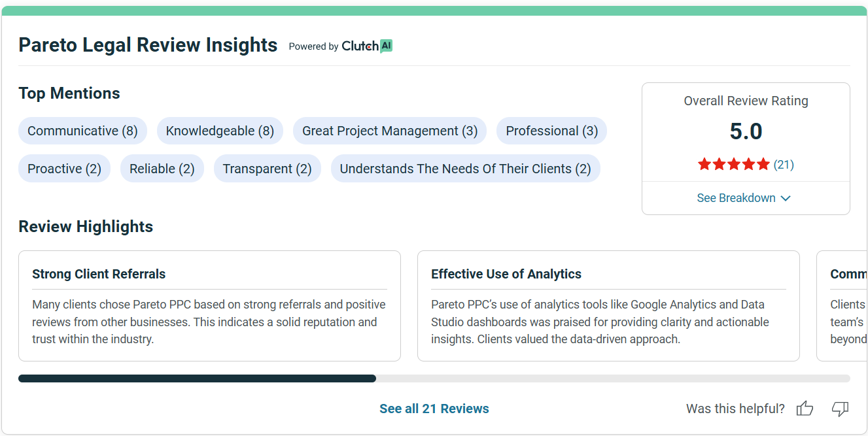The width and height of the screenshot is (868, 436).
Task: Click the Transparent (2) mention tag
Action: point(267,169)
